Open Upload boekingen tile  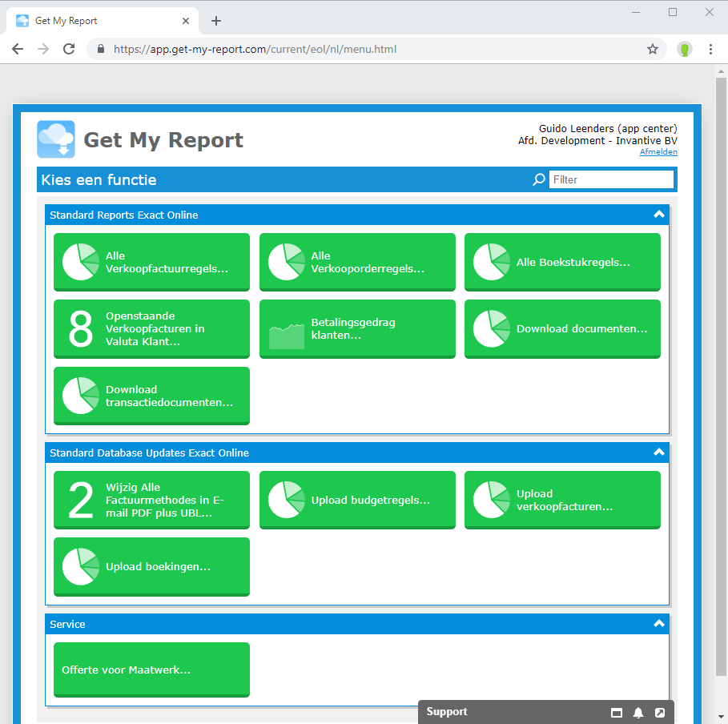click(152, 566)
